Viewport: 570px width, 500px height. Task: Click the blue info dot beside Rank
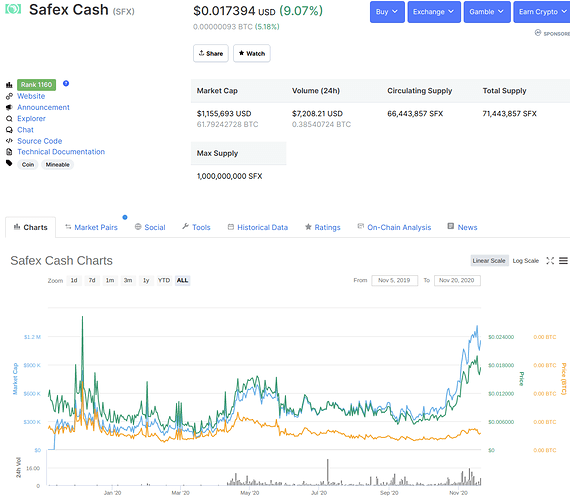click(x=66, y=83)
